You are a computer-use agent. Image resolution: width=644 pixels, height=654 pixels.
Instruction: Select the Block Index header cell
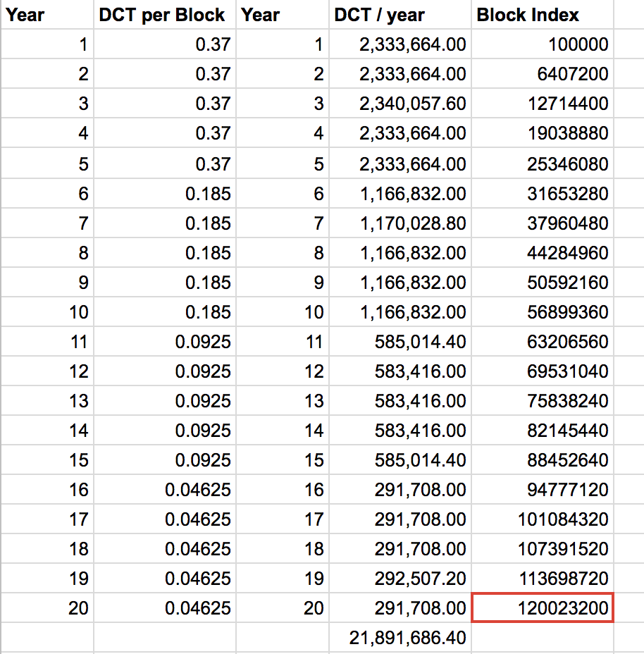(x=543, y=15)
